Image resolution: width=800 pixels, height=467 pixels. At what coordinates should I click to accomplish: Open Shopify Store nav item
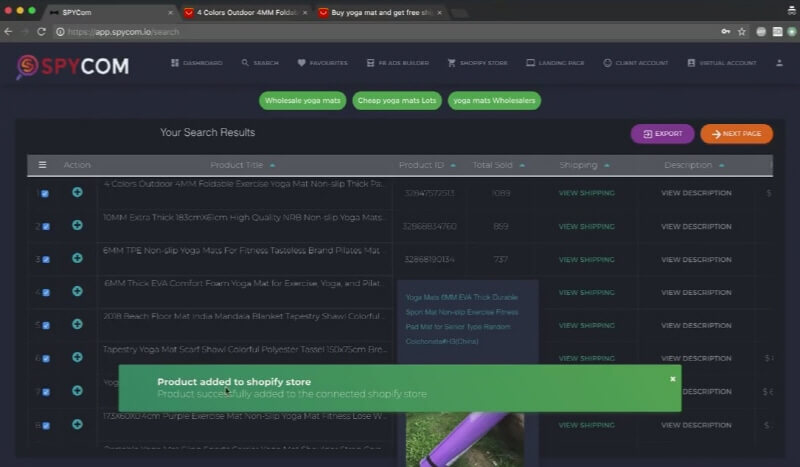(478, 63)
